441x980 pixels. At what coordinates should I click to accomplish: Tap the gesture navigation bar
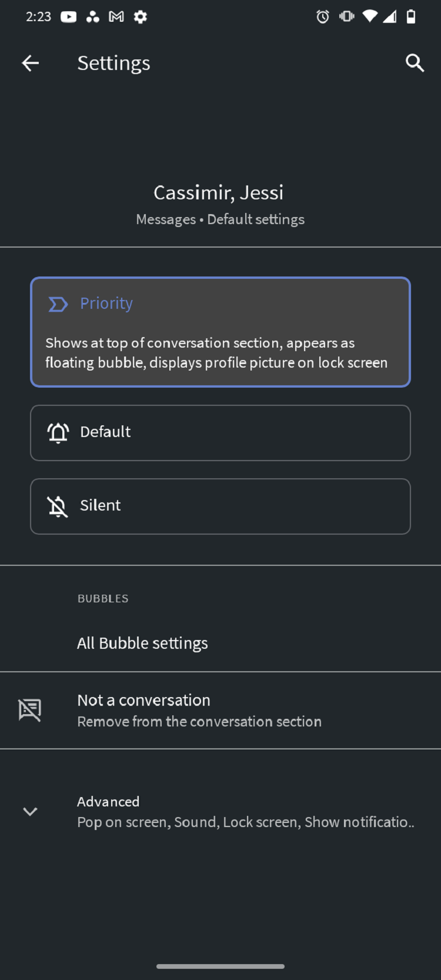pyautogui.click(x=220, y=966)
